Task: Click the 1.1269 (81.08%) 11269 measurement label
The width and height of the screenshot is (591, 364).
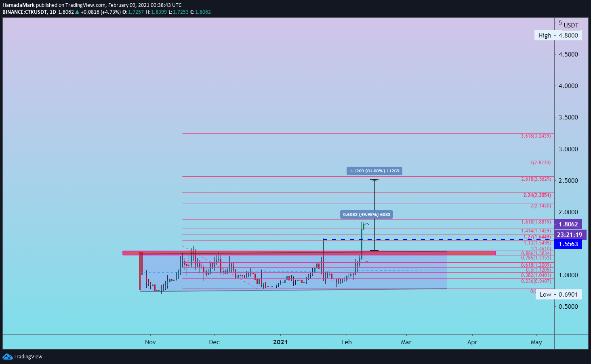Action: click(x=374, y=171)
